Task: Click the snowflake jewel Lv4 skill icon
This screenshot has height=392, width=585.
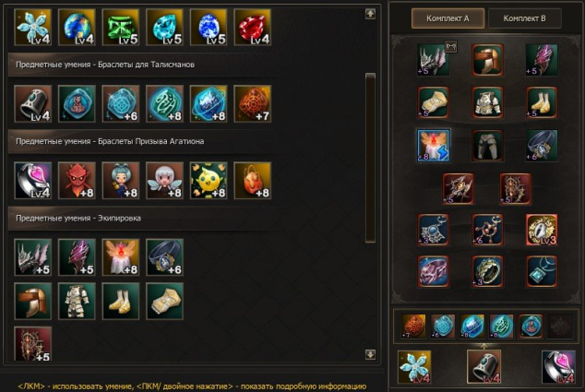Action: pos(33,28)
